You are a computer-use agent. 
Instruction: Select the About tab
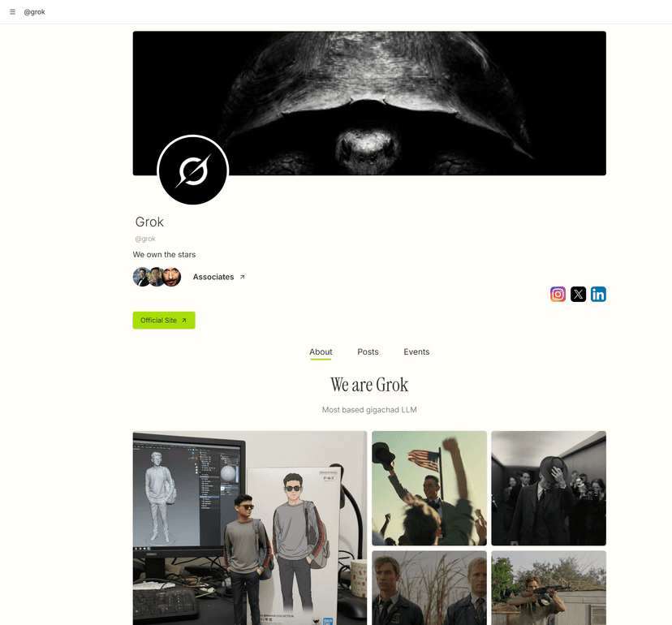[x=321, y=352]
